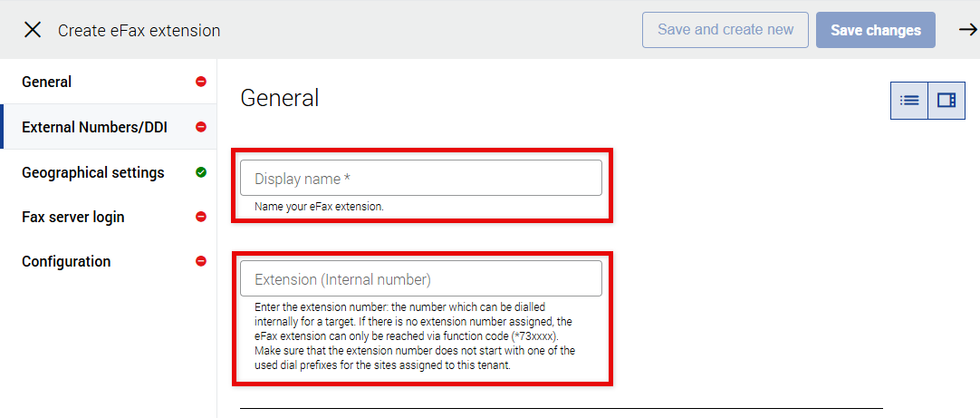This screenshot has width=980, height=418.
Task: Click the Extension (Internal number) field
Action: (x=420, y=278)
